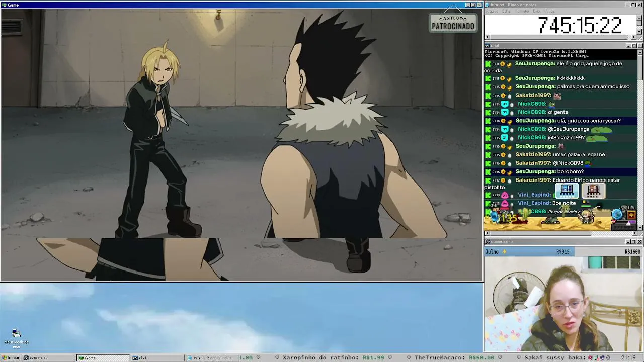Click the brown building icon in chat overlay

tap(594, 191)
